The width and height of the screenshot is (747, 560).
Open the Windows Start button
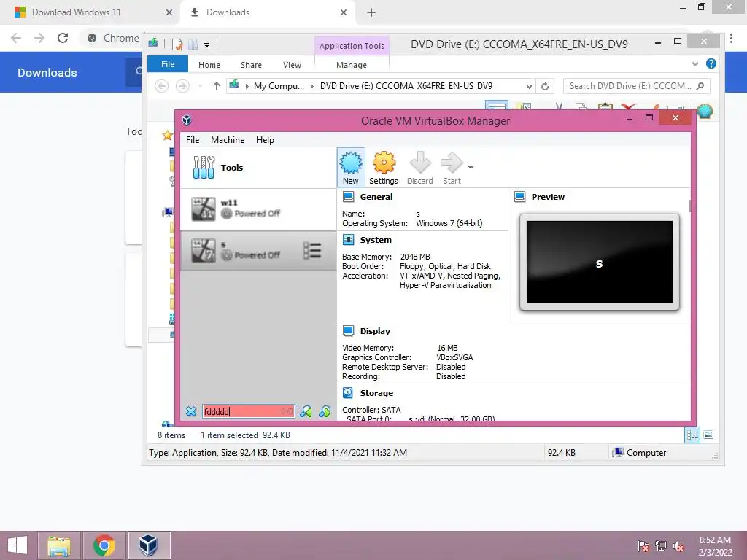pos(18,545)
